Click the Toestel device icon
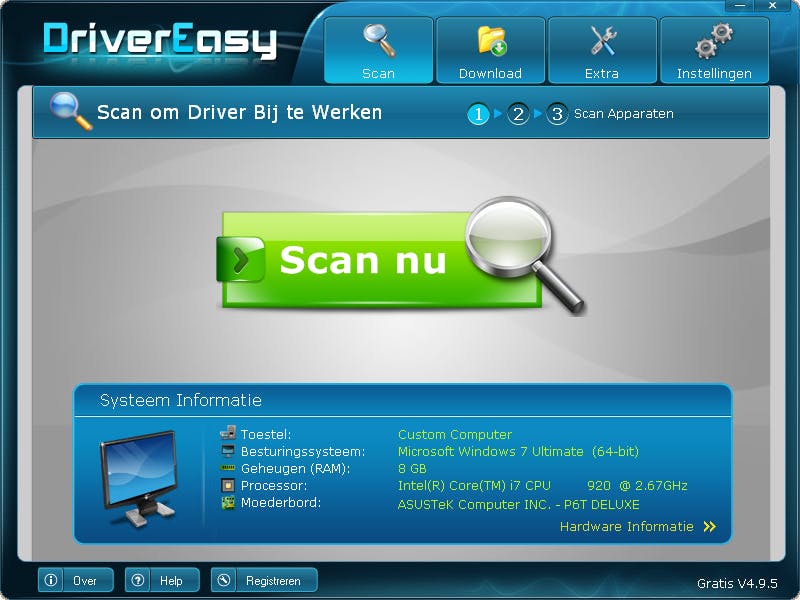 tap(228, 433)
